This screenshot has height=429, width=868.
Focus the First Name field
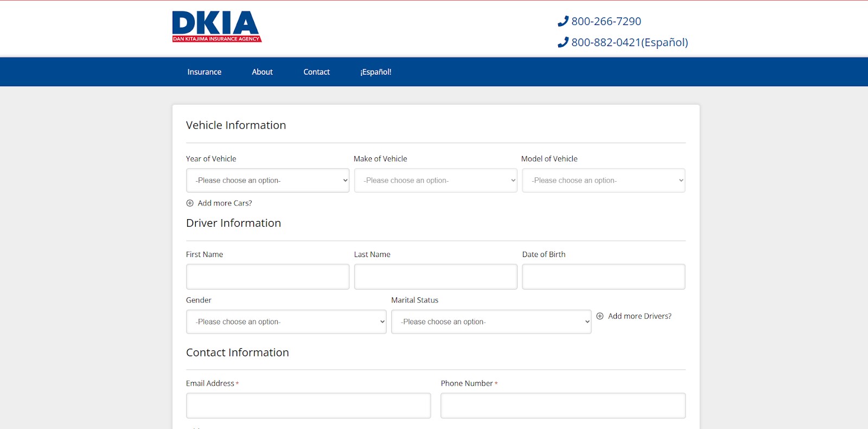coord(267,277)
